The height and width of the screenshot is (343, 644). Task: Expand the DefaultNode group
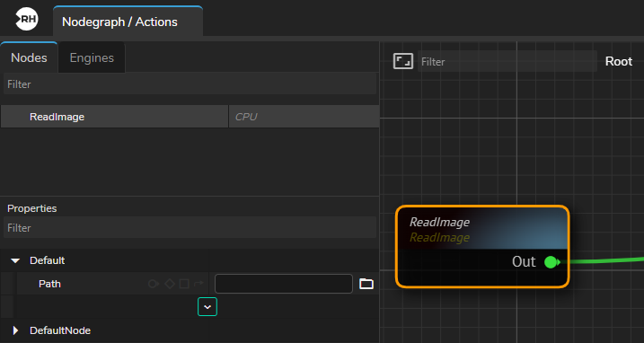point(15,330)
